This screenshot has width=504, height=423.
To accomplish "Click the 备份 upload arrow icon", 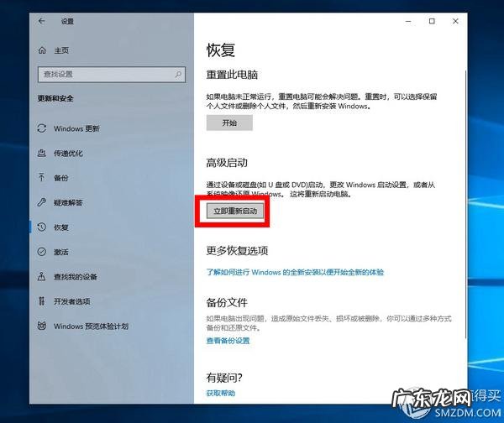I will [41, 178].
